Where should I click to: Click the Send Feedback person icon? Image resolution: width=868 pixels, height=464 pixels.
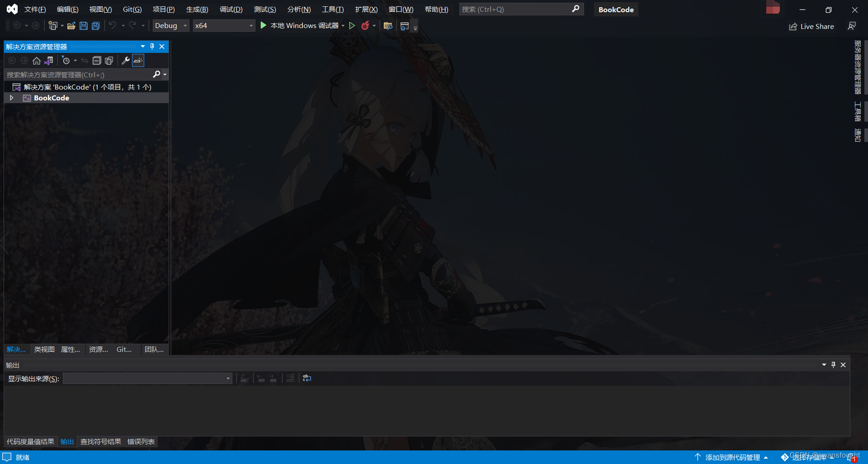tap(852, 26)
